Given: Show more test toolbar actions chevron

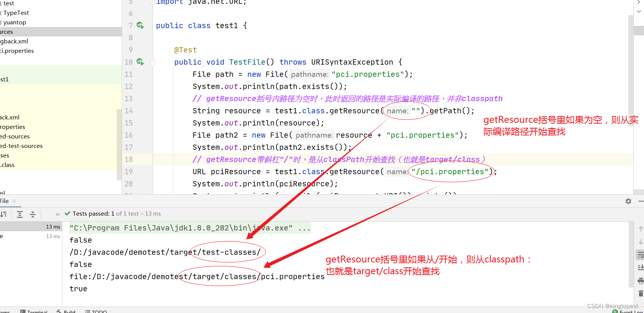Looking at the screenshot, I should [58, 214].
